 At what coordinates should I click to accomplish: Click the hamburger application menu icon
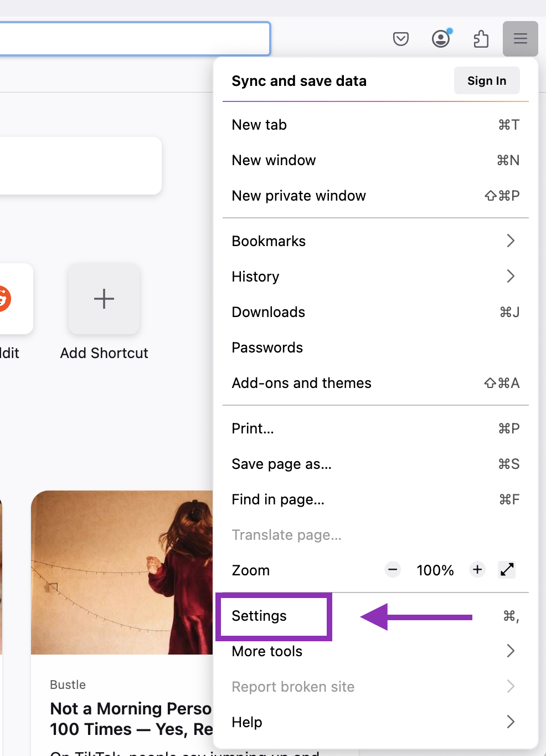[x=519, y=39]
